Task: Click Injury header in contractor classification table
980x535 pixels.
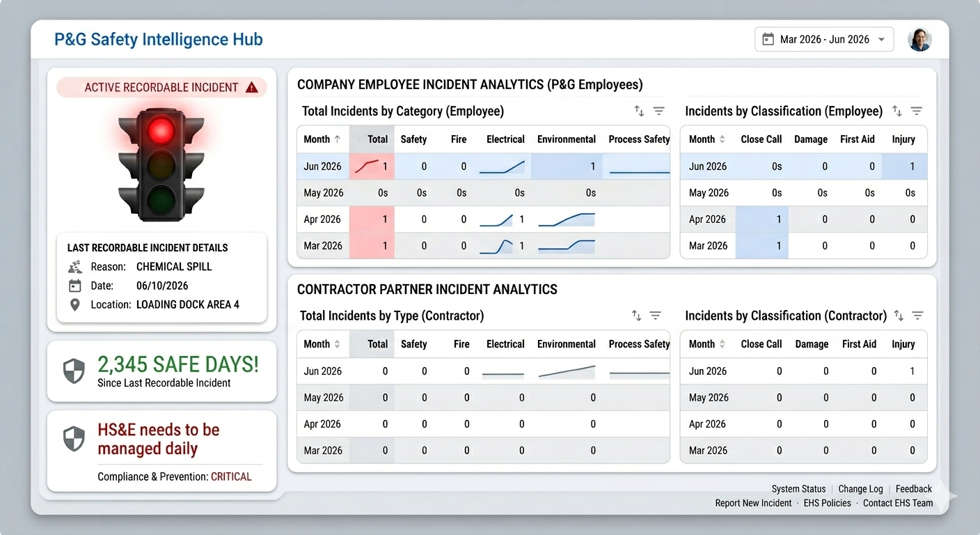Action: point(903,344)
